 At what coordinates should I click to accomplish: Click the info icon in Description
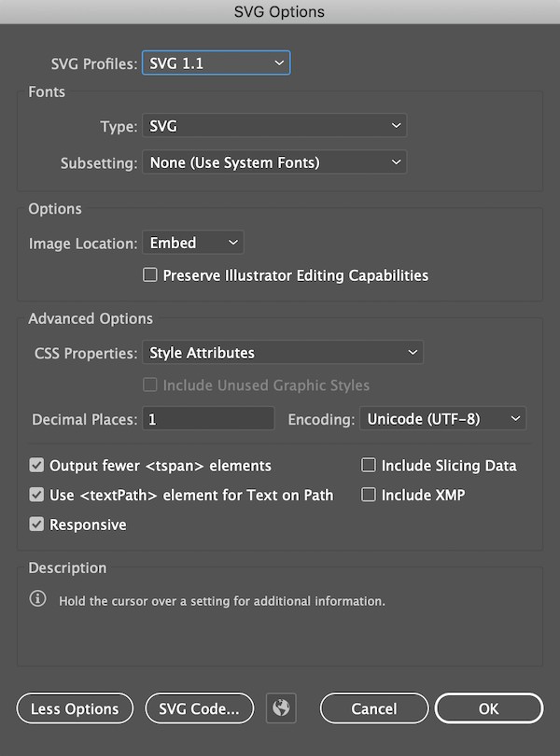[37, 599]
